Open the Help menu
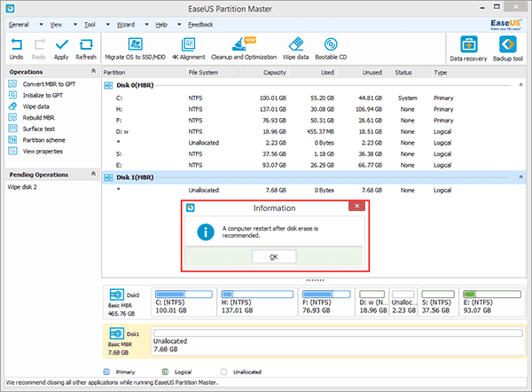This screenshot has height=392, width=532. coord(161,25)
